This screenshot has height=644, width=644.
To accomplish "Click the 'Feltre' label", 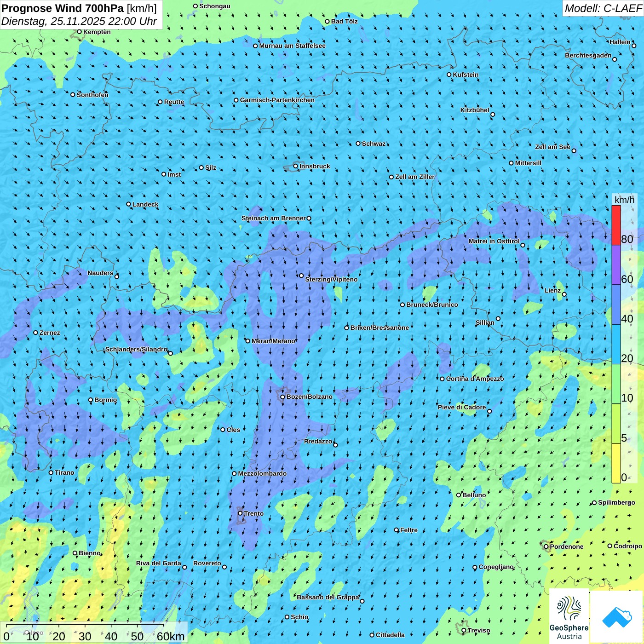I will 409,530.
